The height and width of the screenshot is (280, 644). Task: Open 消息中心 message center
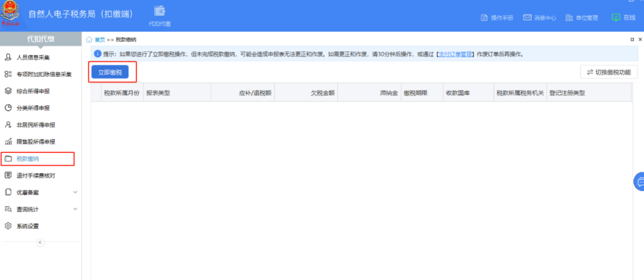(x=540, y=18)
